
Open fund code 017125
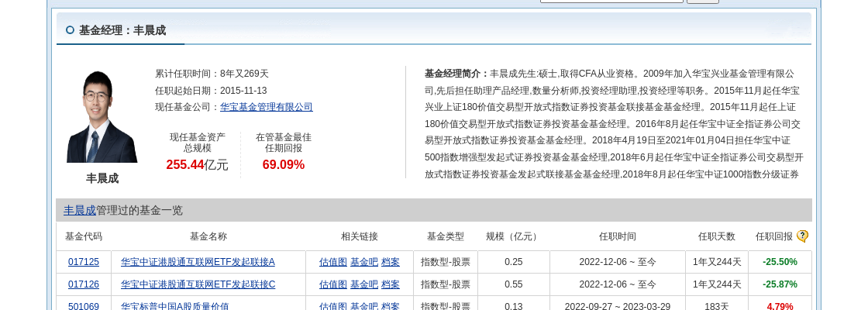point(84,262)
